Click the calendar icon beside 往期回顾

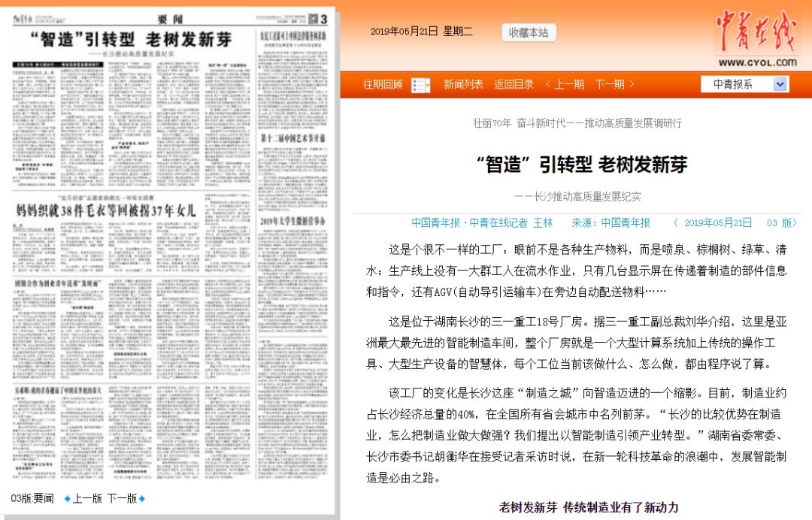420,85
